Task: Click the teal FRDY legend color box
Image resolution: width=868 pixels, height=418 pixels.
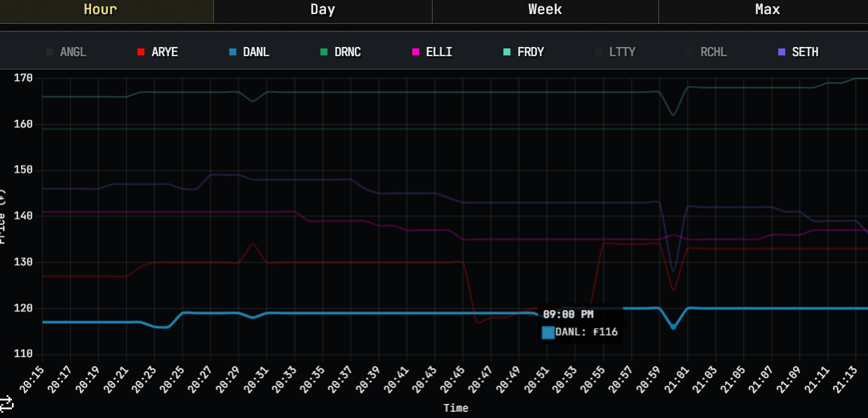Action: pyautogui.click(x=506, y=52)
